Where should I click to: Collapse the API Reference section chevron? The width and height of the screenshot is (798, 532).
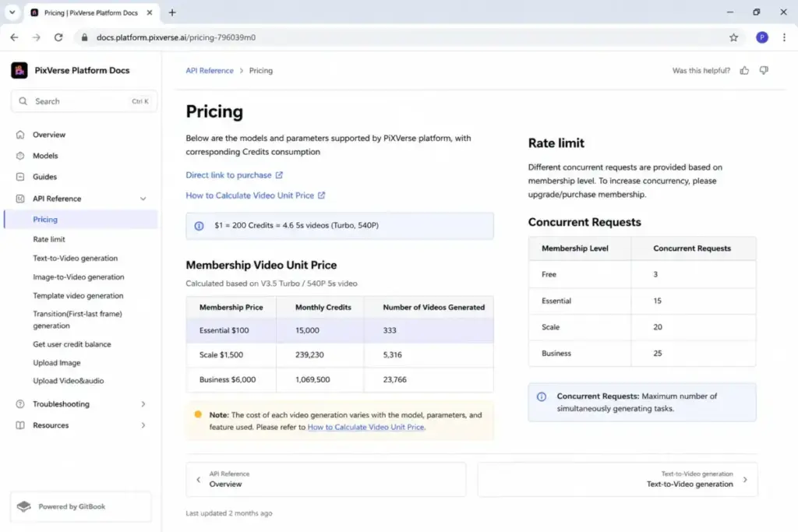143,199
